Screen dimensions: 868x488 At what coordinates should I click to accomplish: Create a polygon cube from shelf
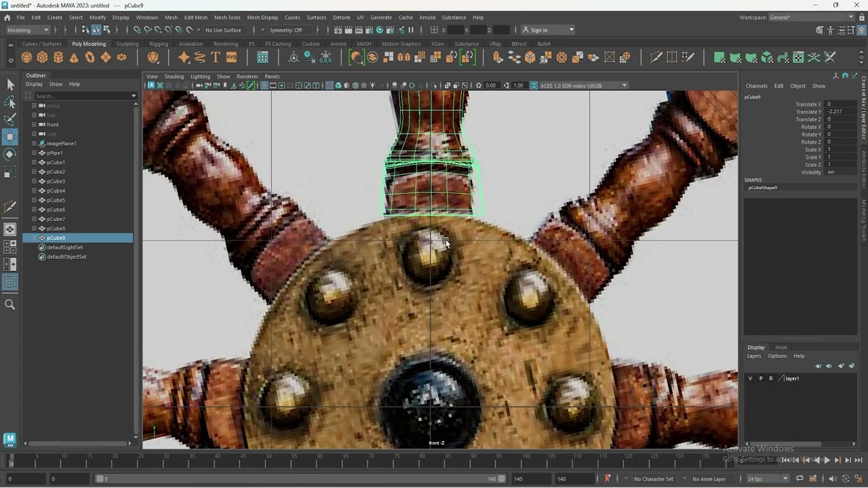pos(42,58)
